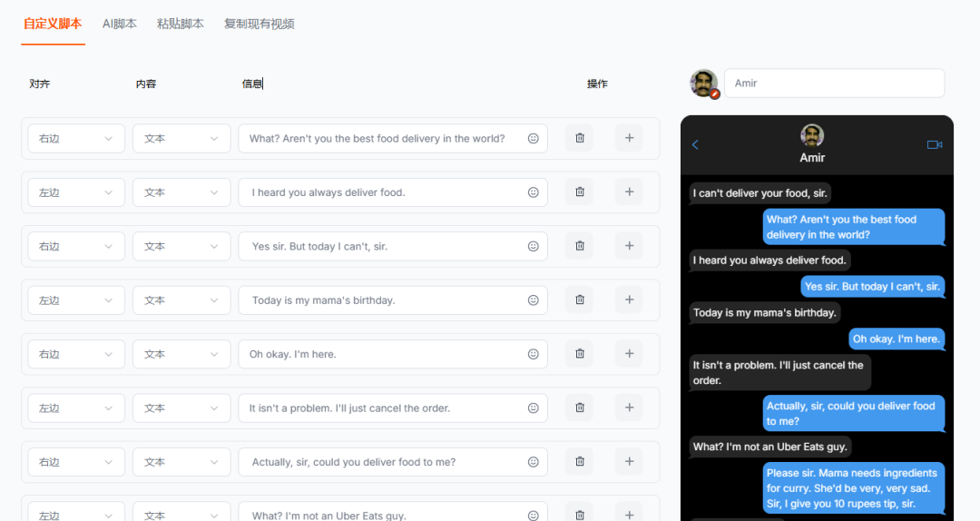Add a row after 'I heard you always deliver food'

point(629,192)
